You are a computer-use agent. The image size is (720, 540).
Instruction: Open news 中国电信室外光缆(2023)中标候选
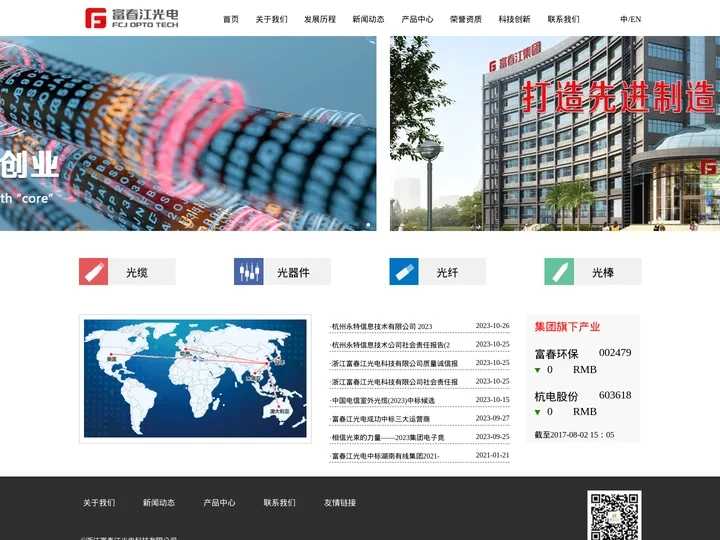point(382,400)
